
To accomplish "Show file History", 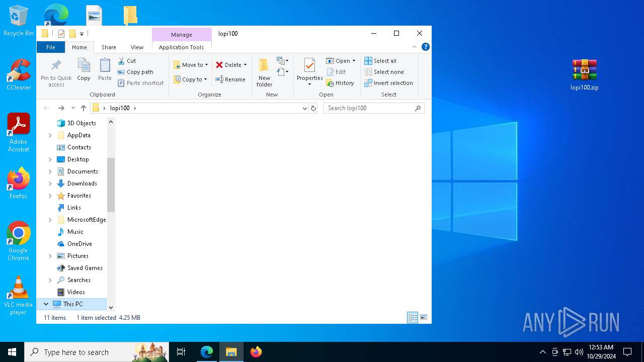I will pos(340,83).
